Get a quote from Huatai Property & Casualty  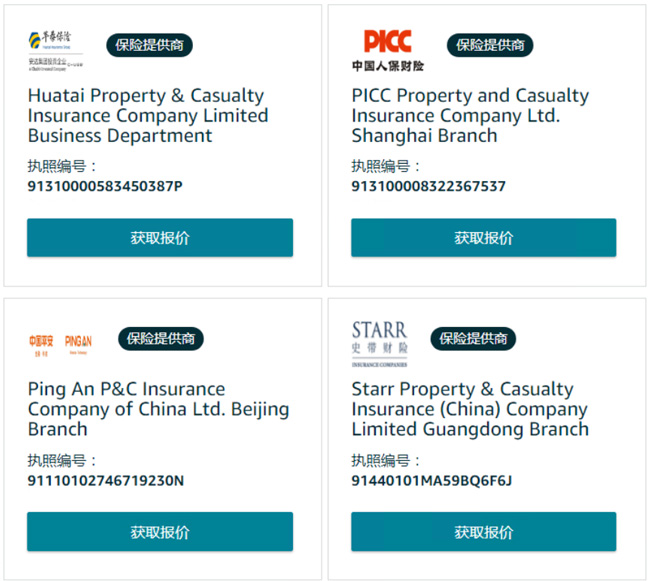[x=160, y=238]
